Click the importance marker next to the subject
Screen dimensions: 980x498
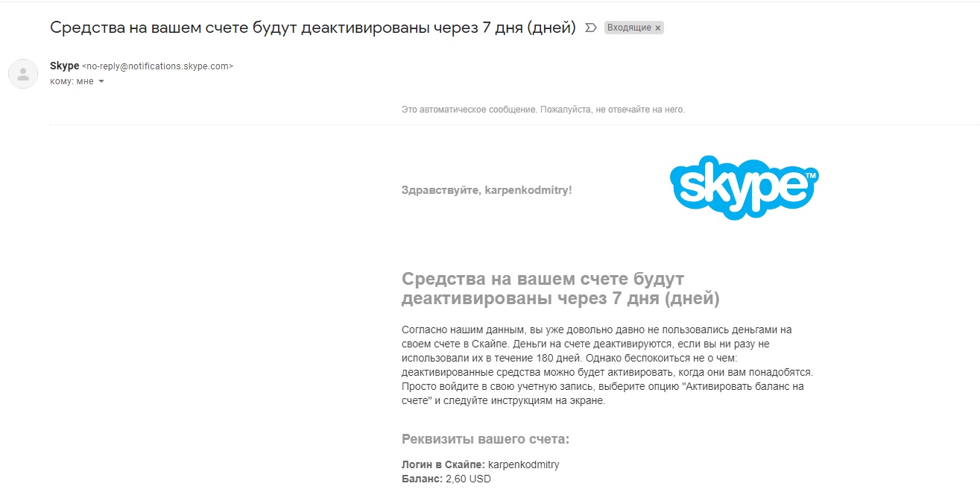(591, 28)
